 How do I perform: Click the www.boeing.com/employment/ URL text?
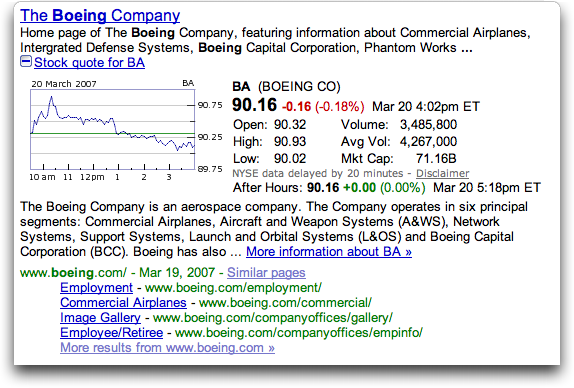(x=233, y=287)
